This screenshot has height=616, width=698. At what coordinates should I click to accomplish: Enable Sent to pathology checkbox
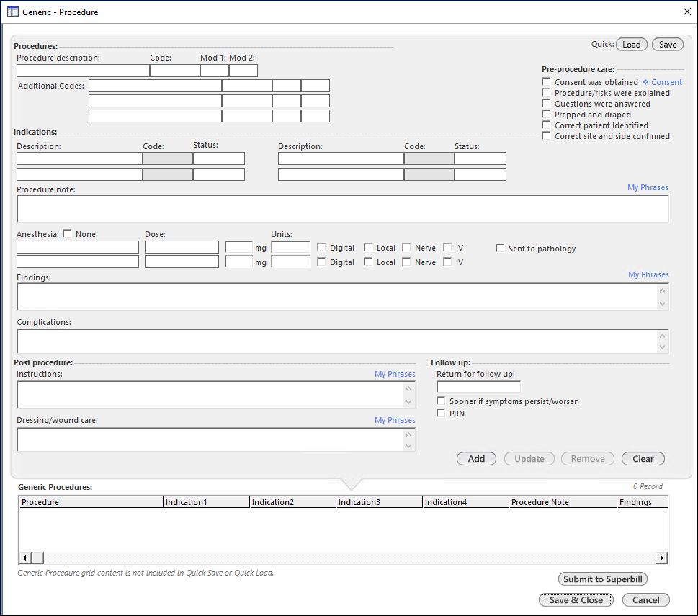point(500,248)
